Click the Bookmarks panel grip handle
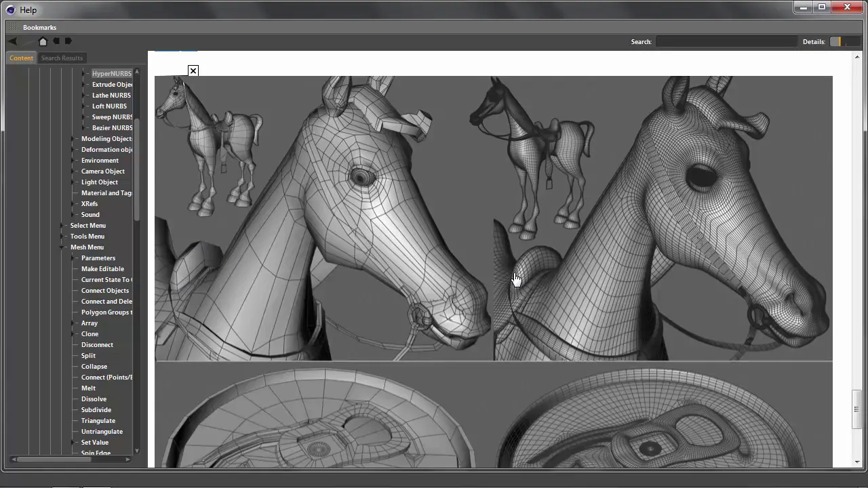Screen dimensions: 868x488 (x=12, y=27)
